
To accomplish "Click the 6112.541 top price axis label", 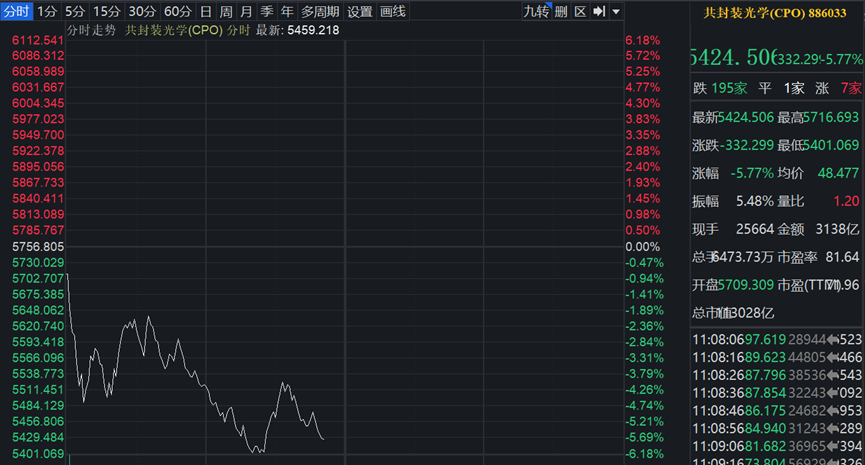I will point(38,40).
